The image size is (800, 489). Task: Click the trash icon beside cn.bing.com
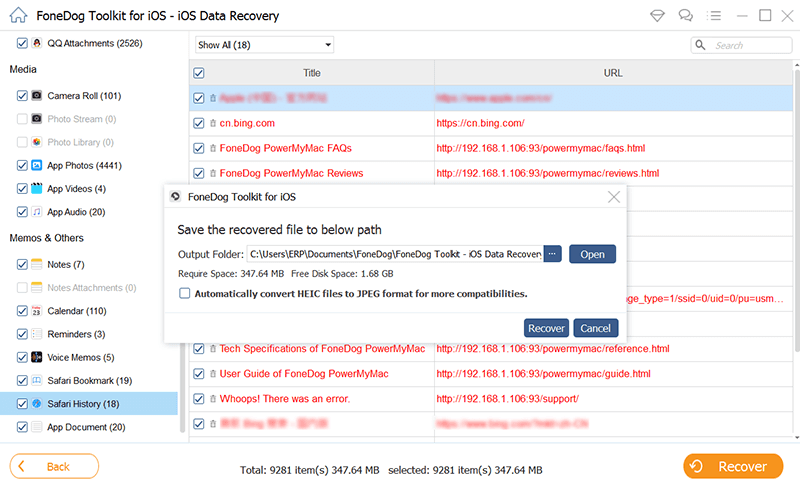tap(213, 123)
